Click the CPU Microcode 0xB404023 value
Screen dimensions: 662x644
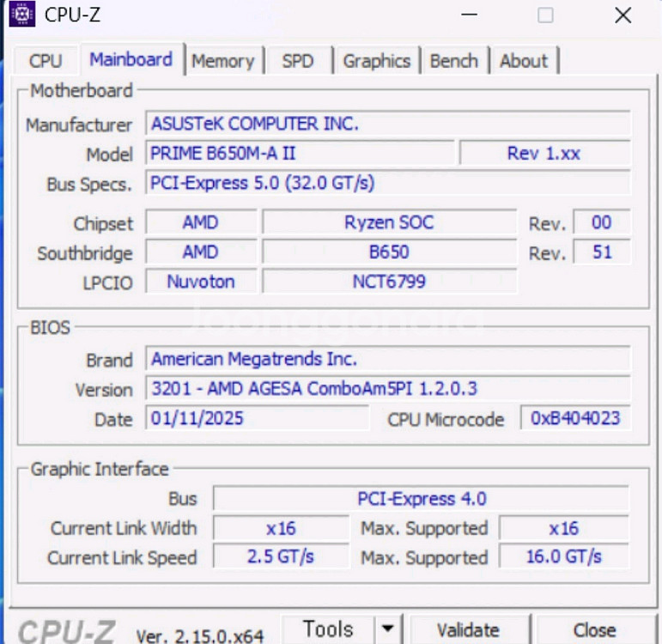pyautogui.click(x=575, y=418)
